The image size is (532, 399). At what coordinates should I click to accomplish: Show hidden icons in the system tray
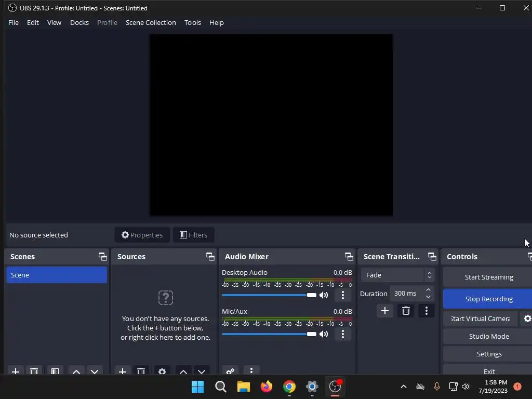(403, 387)
